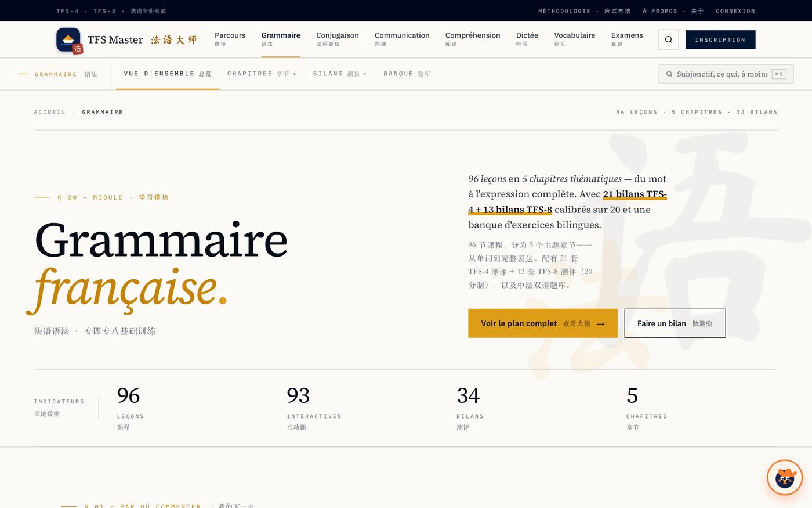Click the TFS Master app logo icon
The image size is (812, 508).
pyautogui.click(x=69, y=40)
